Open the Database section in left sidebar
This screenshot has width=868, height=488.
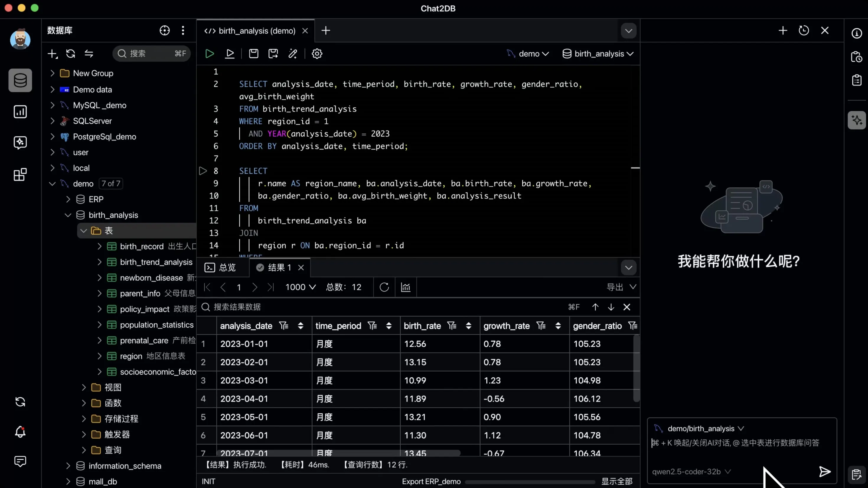[20, 81]
